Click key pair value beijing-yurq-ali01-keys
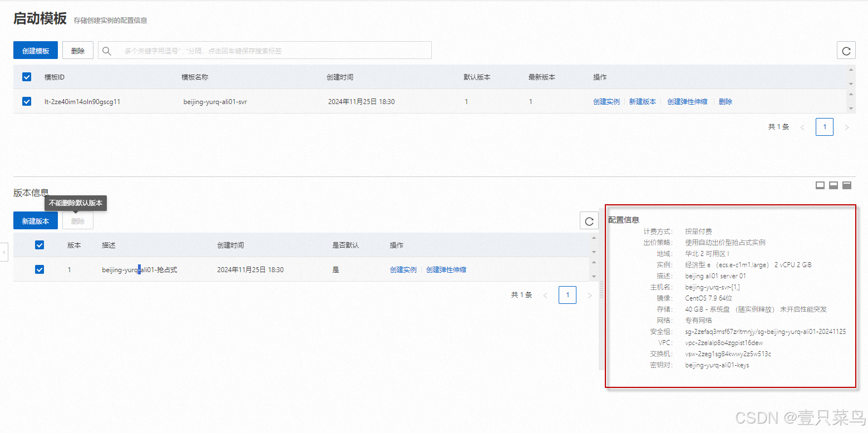868x433 pixels. (x=717, y=365)
